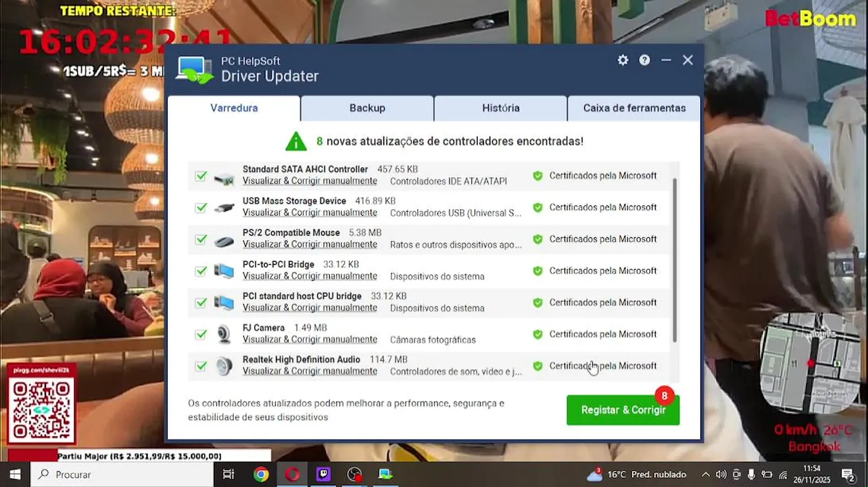Uncheck the Realtek High Definition Audio checkbox
The width and height of the screenshot is (868, 487).
201,366
